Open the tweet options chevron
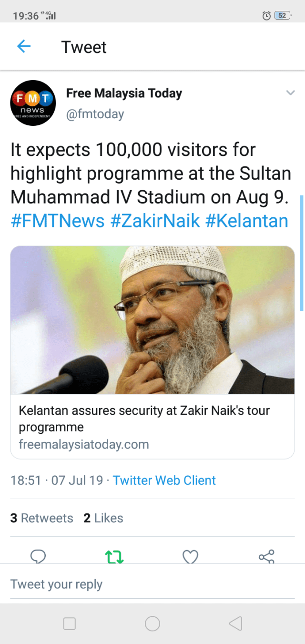The image size is (305, 644). pyautogui.click(x=290, y=93)
